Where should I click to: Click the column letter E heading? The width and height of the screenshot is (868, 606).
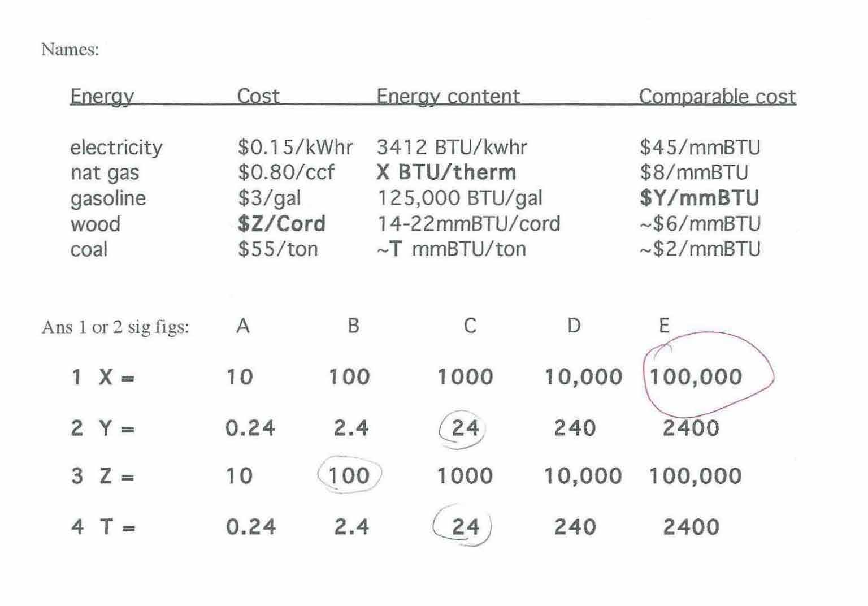pos(664,326)
